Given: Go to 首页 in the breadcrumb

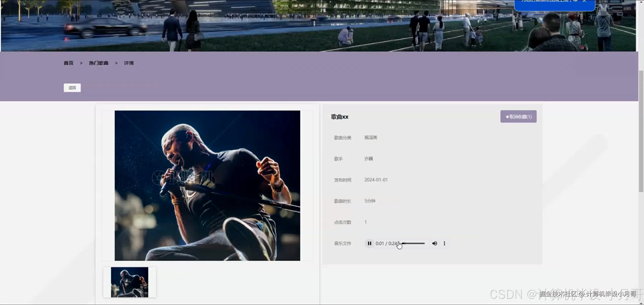Looking at the screenshot, I should pos(68,63).
